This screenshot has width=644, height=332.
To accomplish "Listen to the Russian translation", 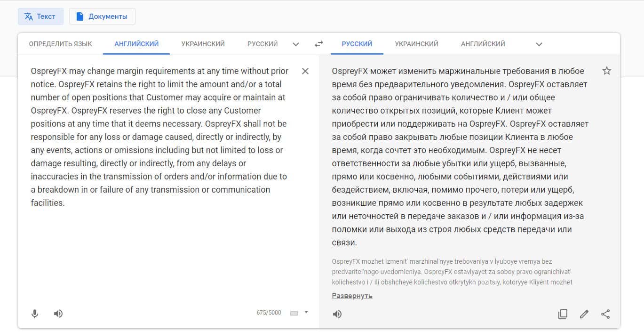I will (x=337, y=314).
